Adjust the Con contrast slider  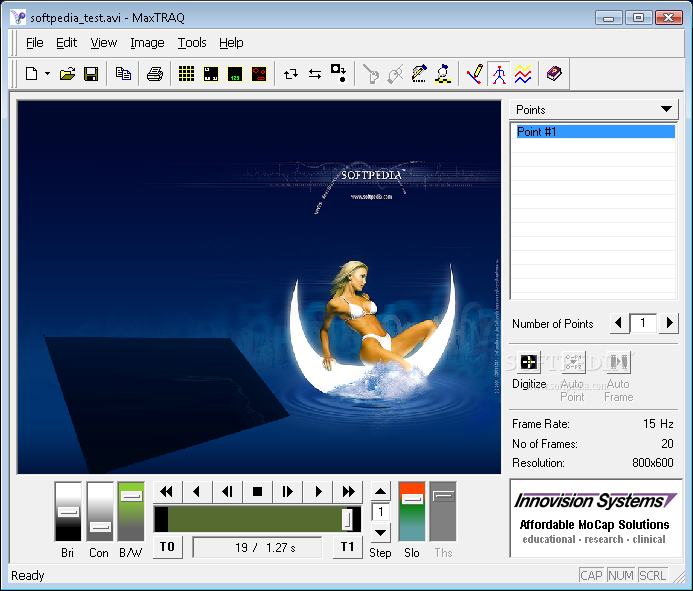[x=100, y=511]
